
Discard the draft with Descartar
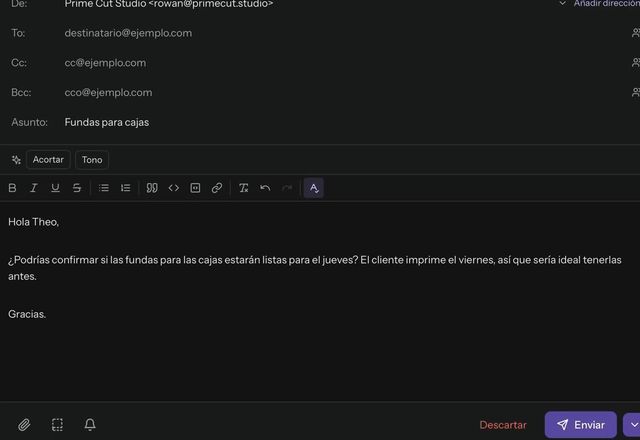click(503, 425)
